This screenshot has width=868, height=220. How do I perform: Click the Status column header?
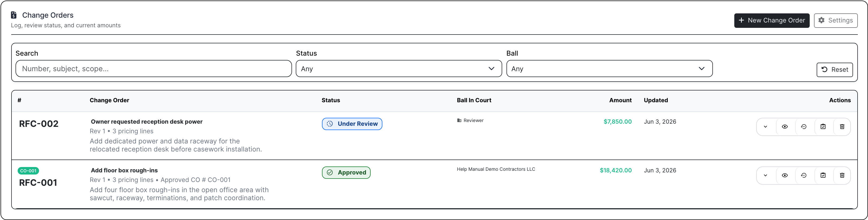pyautogui.click(x=331, y=100)
